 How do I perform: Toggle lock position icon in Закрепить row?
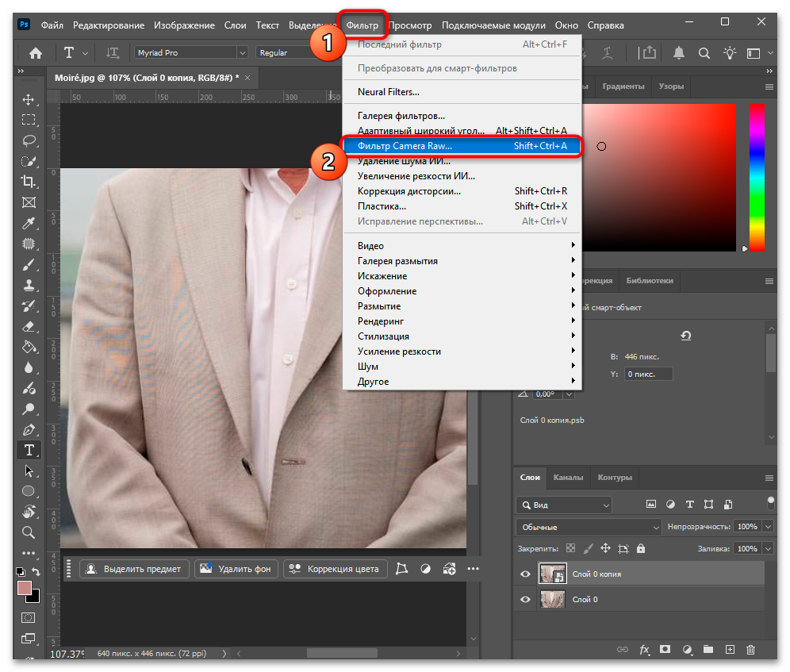tap(606, 548)
